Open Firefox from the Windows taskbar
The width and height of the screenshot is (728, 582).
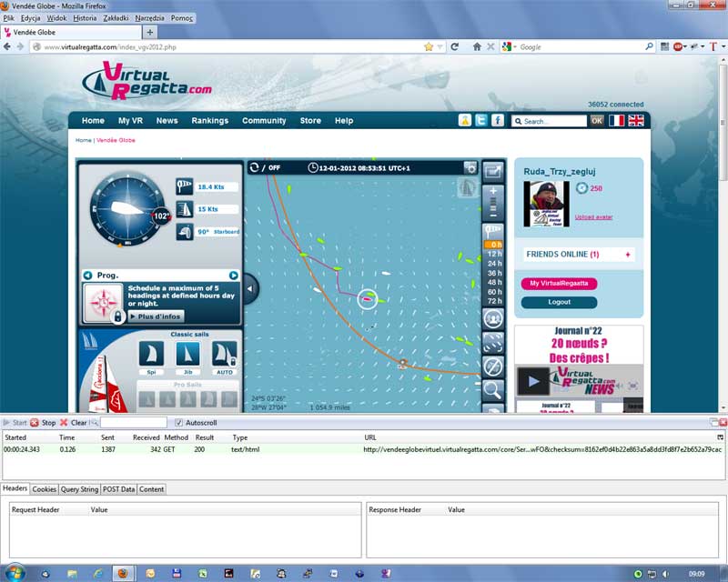(x=123, y=574)
